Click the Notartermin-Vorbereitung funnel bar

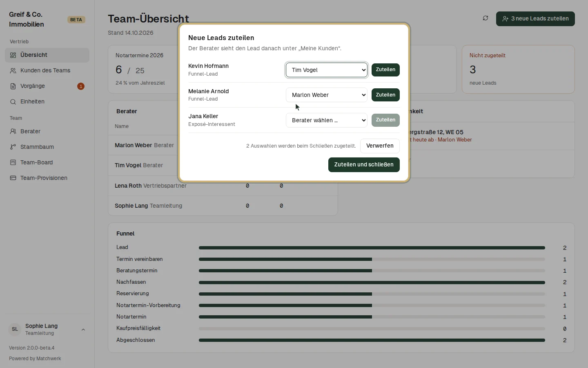372,305
